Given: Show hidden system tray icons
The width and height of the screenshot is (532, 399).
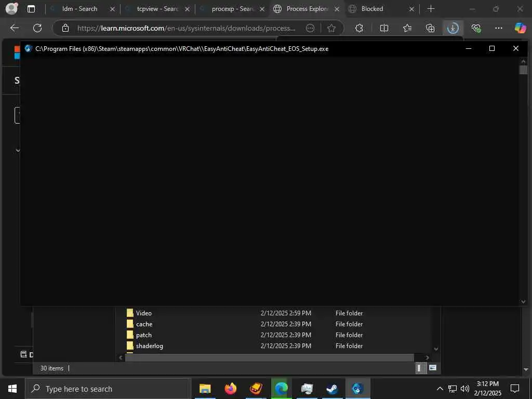Looking at the screenshot, I should [x=440, y=389].
